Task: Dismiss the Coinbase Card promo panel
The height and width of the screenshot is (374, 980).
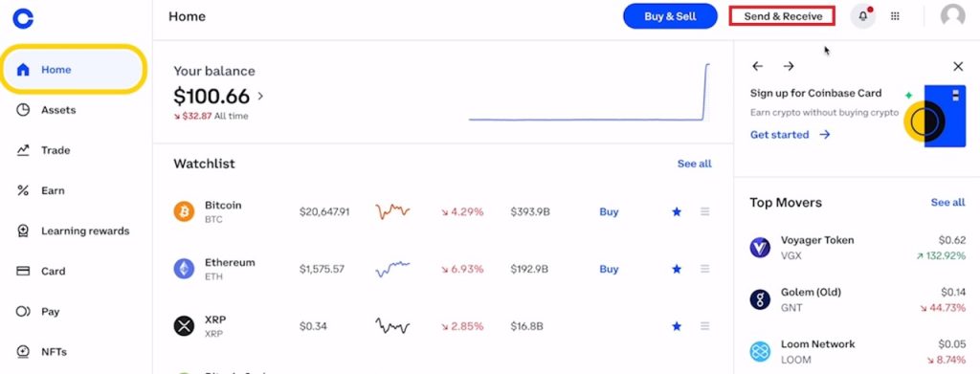Action: pos(958,66)
